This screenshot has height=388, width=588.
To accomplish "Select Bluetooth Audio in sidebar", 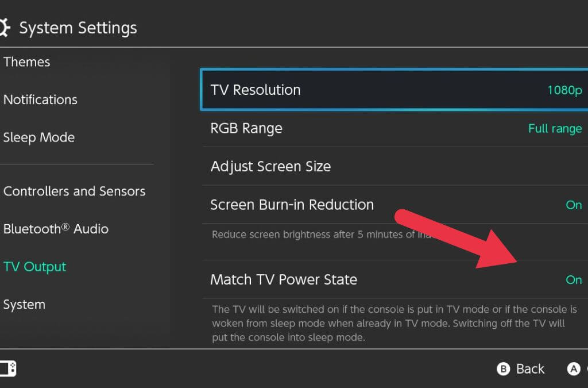I will 56,229.
